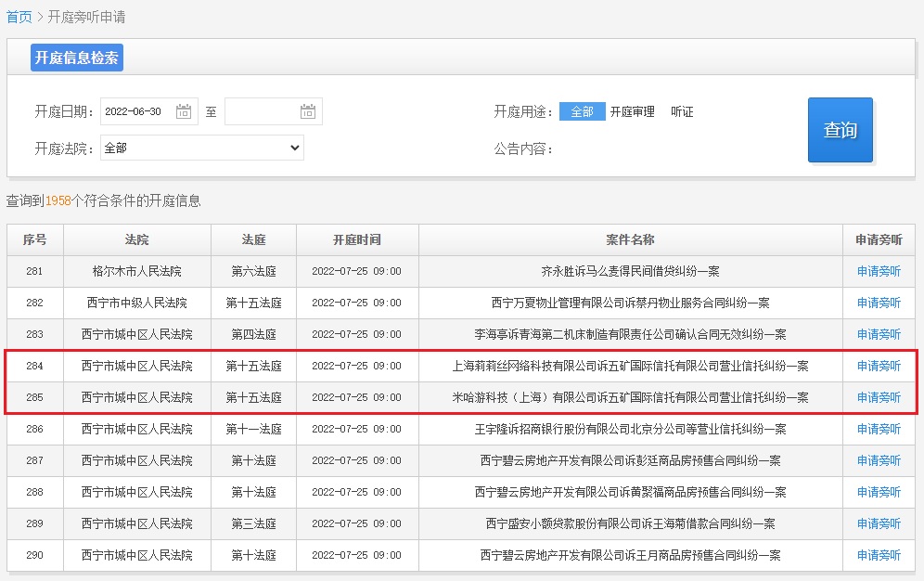The image size is (924, 581).
Task: Open the start date calendar picker icon
Action: point(184,111)
